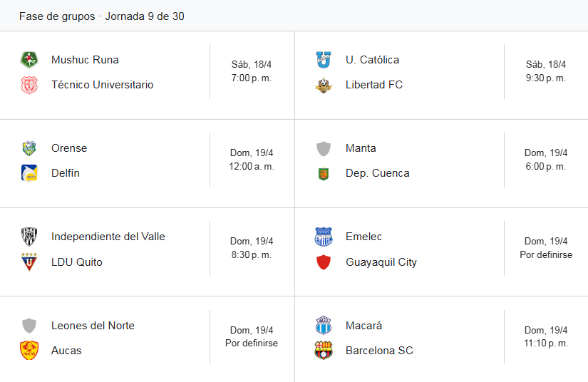Click the Independiente del Valle badge
Screen dimensions: 588x382
(29, 237)
